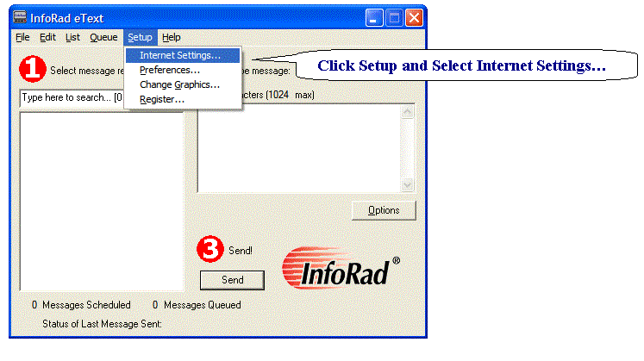Maximize the InfoRad eText window
The image size is (644, 361).
(x=394, y=18)
